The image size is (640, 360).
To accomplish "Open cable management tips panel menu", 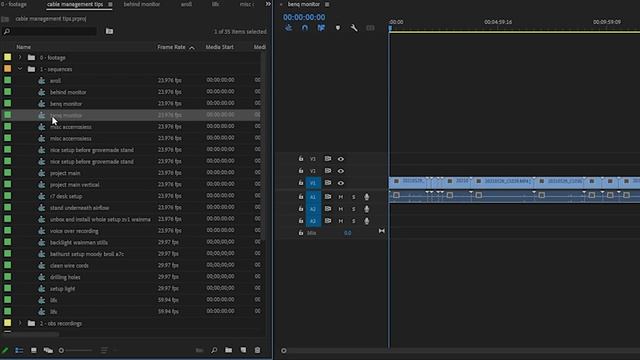I will click(110, 4).
